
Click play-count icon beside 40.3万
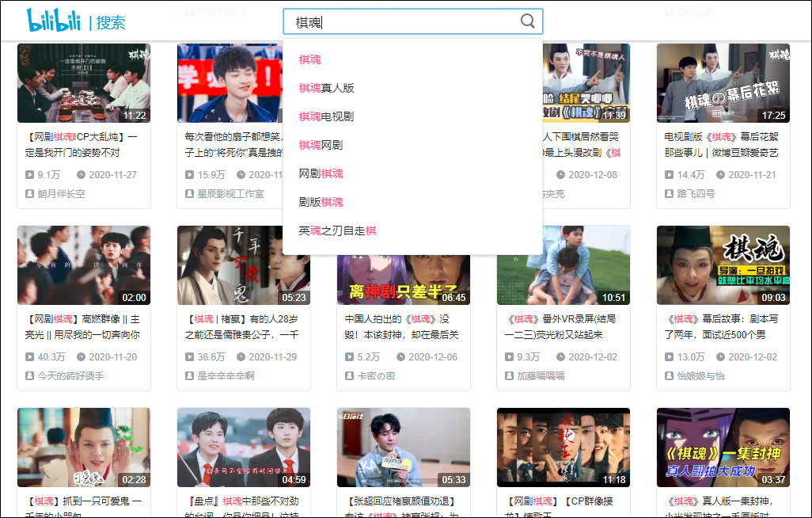[29, 356]
